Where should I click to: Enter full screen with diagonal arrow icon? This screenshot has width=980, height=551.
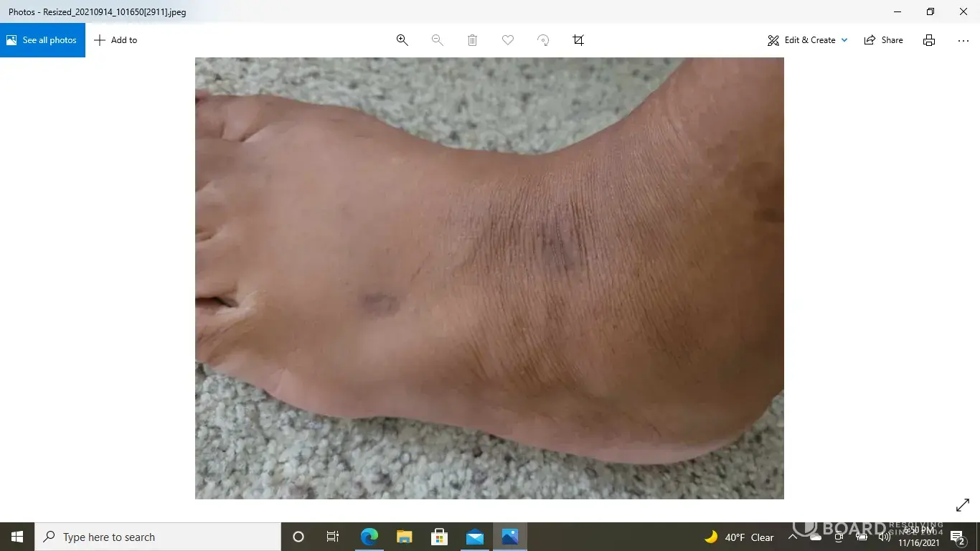click(963, 506)
